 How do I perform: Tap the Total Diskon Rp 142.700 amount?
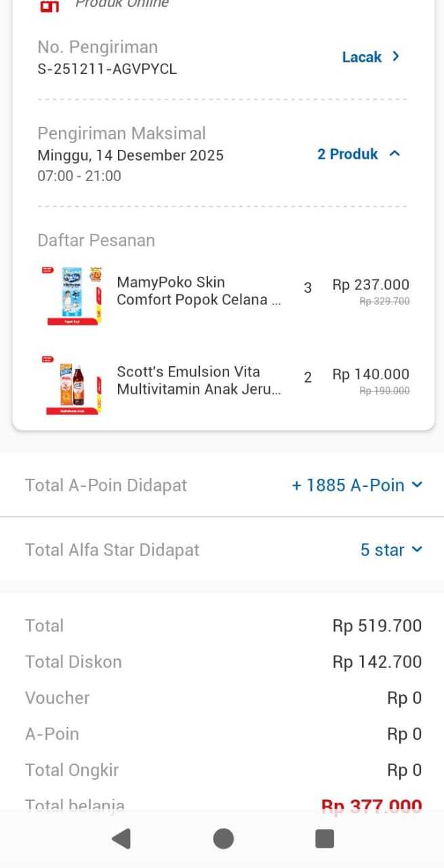pos(377,662)
